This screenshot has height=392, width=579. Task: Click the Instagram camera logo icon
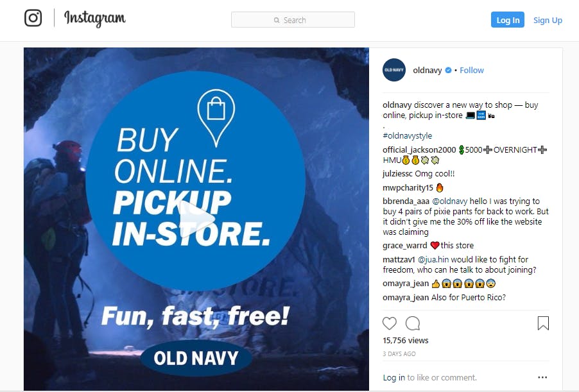33,18
